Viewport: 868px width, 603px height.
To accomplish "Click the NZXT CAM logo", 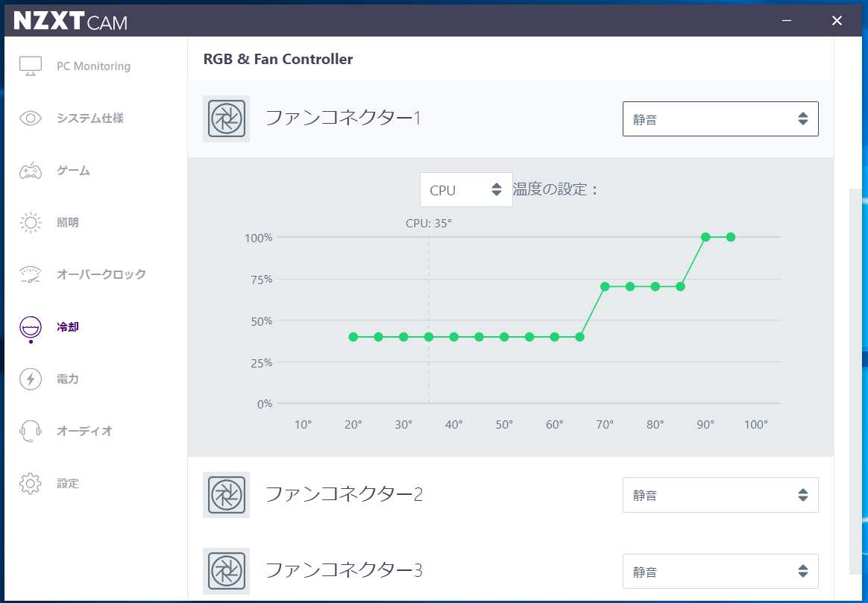I will click(70, 21).
